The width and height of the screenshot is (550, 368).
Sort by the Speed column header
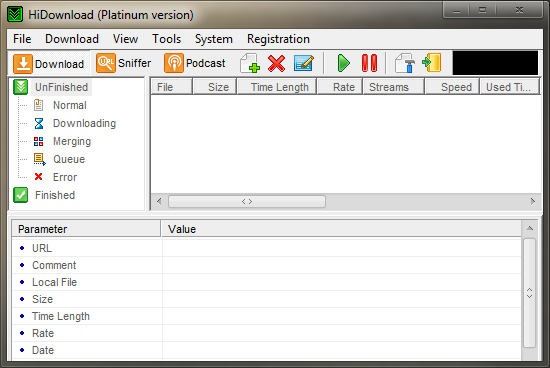[452, 87]
